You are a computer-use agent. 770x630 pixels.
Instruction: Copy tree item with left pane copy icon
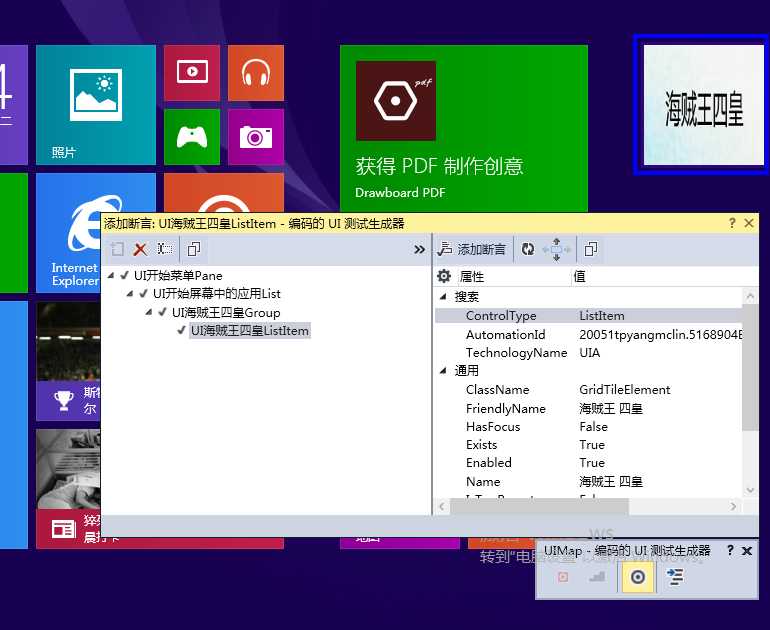[x=193, y=249]
